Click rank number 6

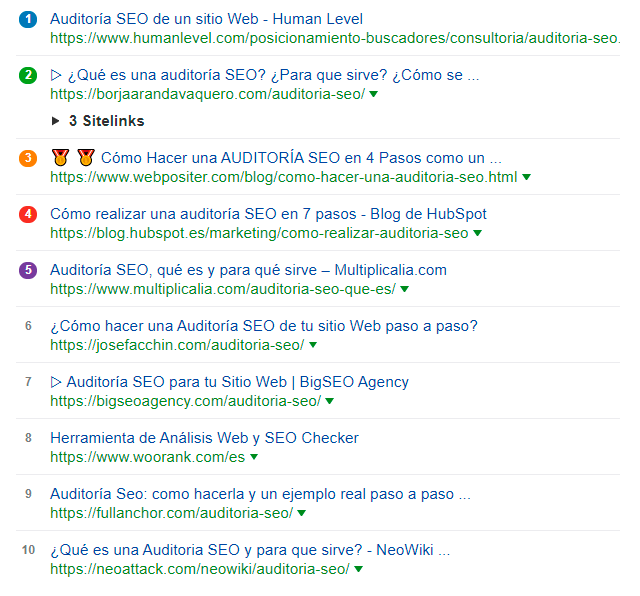(28, 326)
